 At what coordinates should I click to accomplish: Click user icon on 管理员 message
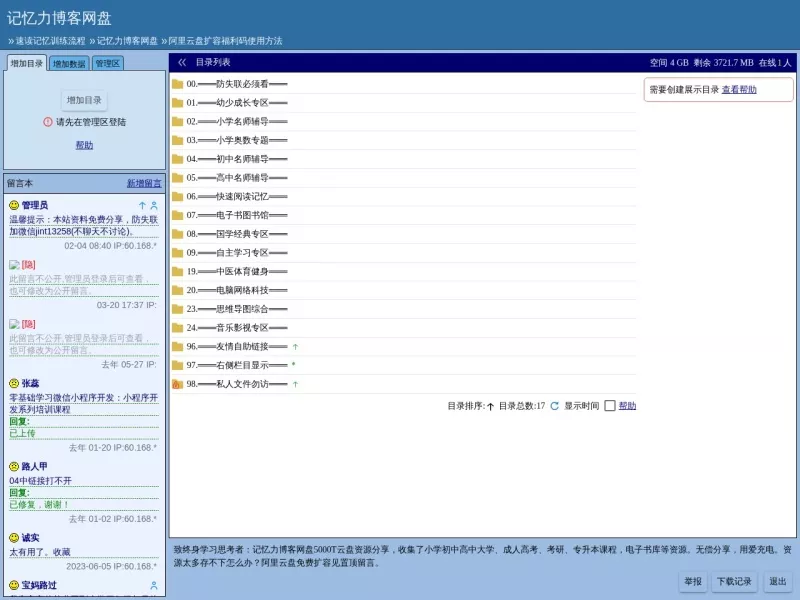[154, 206]
